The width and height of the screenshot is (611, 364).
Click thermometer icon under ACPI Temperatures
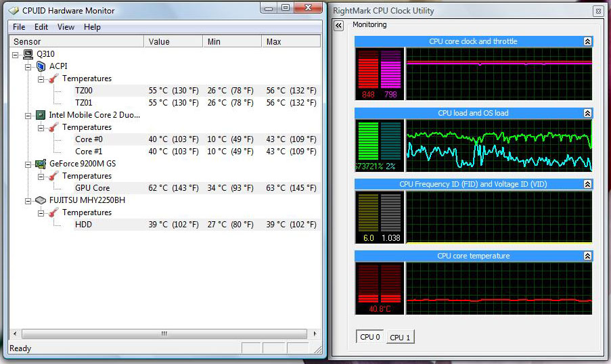tap(53, 78)
